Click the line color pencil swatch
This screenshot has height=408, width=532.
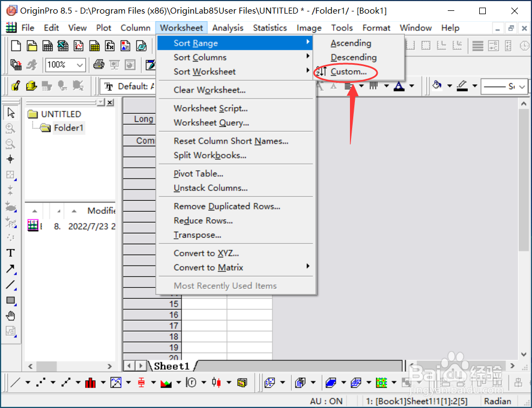pos(462,86)
